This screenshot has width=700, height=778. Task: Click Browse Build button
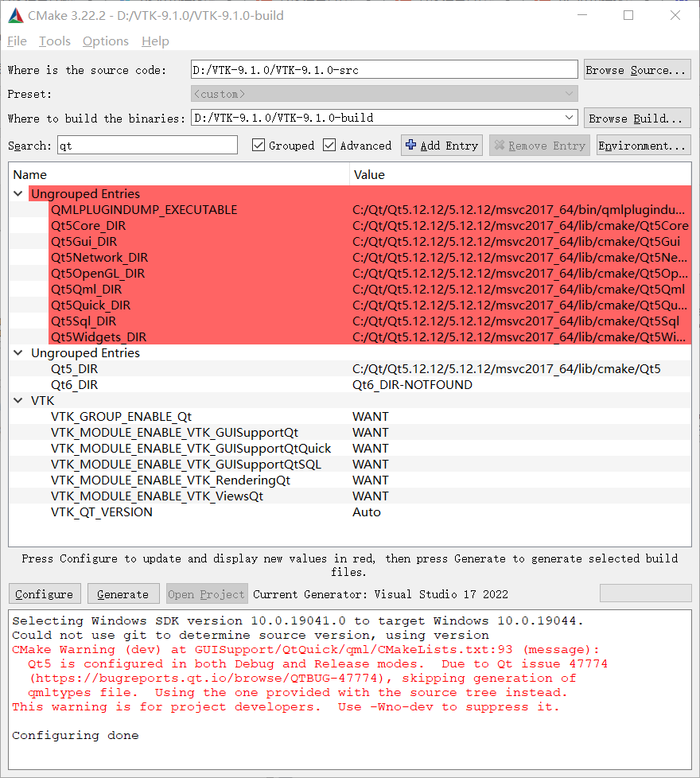click(x=636, y=117)
